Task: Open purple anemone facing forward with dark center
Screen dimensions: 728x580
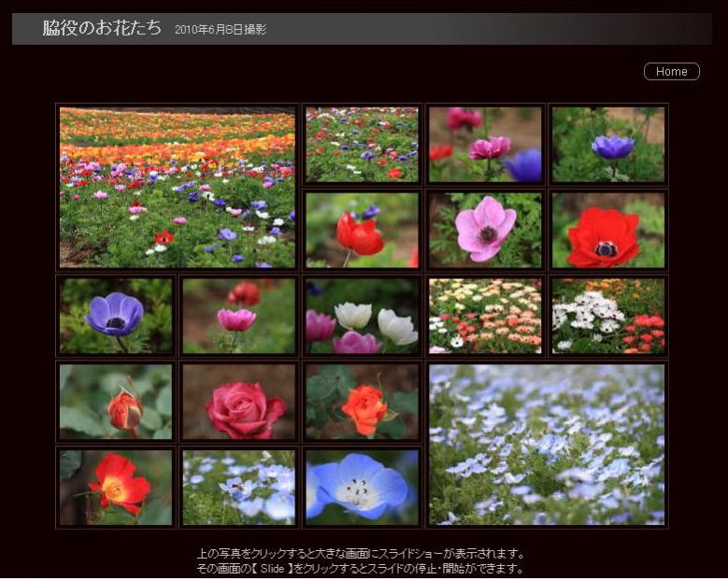Action: 116,316
